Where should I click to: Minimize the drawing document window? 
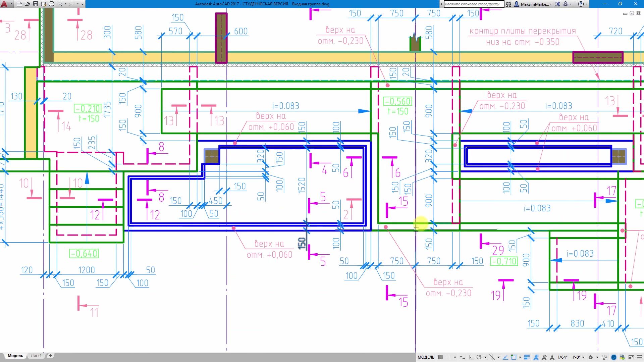click(625, 13)
